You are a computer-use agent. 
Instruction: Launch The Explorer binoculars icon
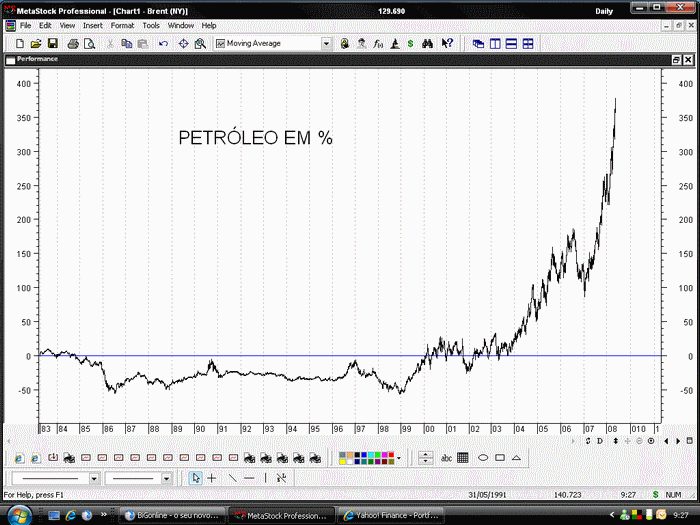[427, 44]
